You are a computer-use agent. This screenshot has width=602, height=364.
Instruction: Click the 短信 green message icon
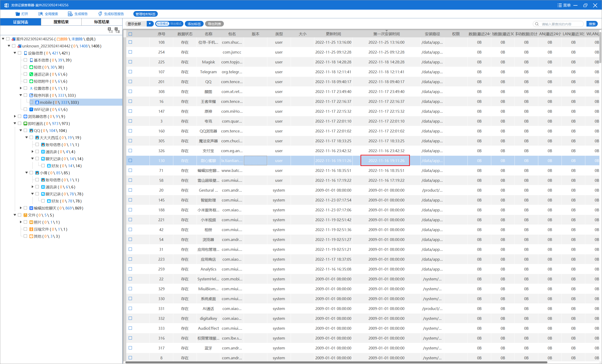click(31, 67)
